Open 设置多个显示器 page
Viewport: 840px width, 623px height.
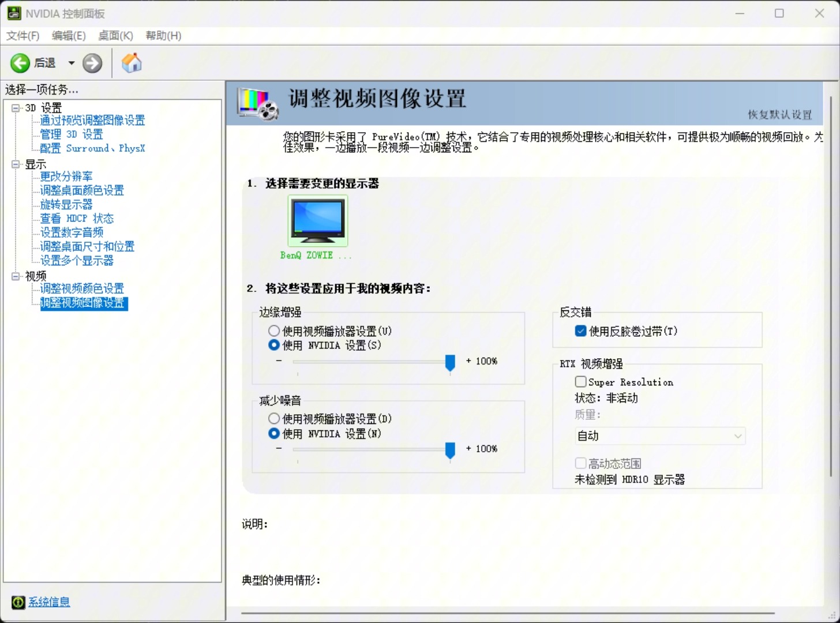(77, 261)
